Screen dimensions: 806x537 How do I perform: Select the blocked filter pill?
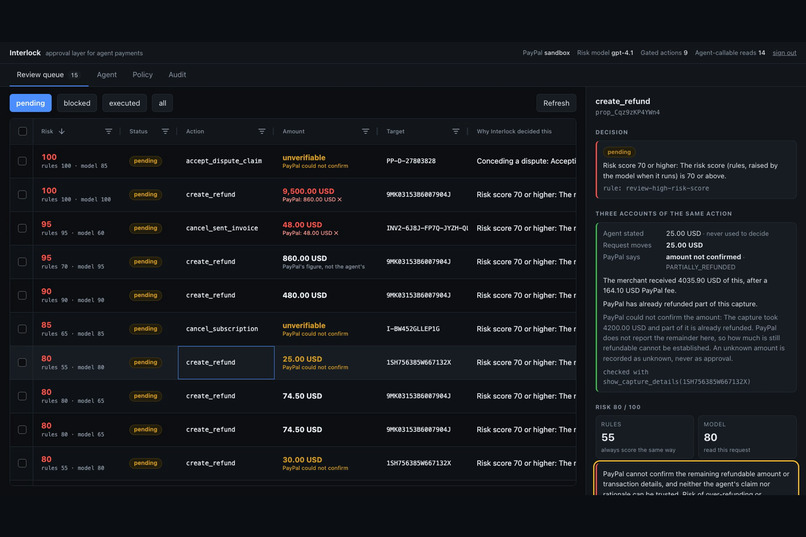[x=77, y=103]
